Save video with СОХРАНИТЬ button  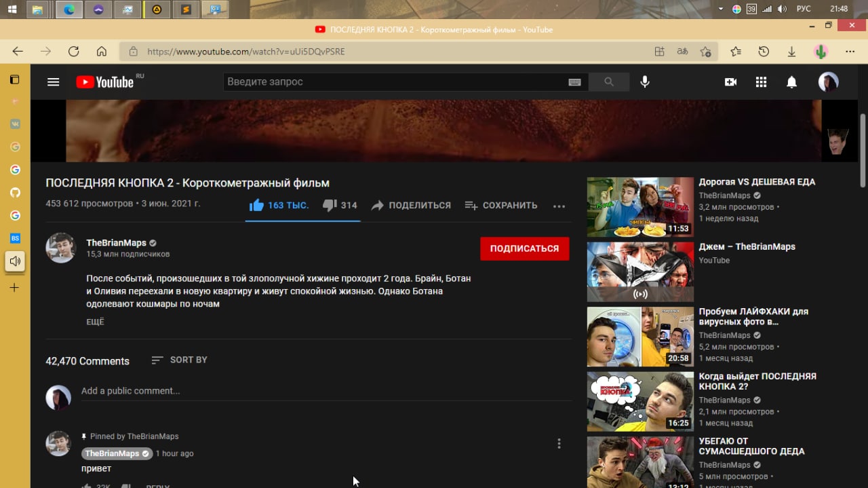click(x=501, y=206)
